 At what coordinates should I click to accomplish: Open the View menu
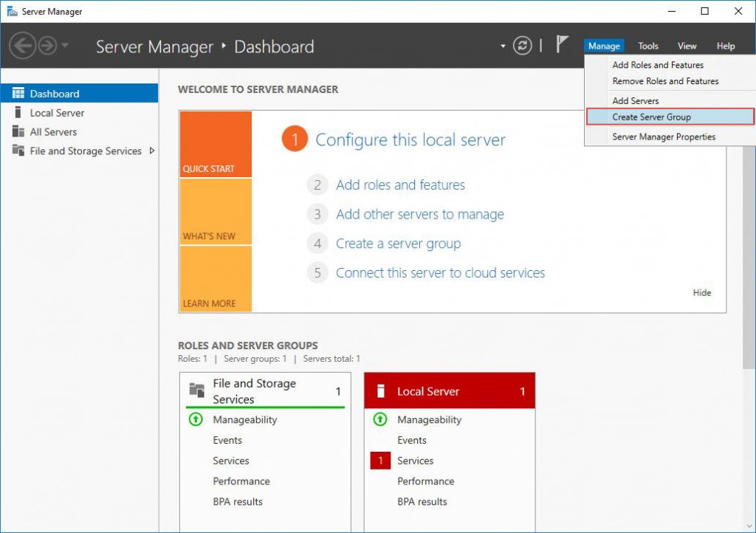[687, 45]
